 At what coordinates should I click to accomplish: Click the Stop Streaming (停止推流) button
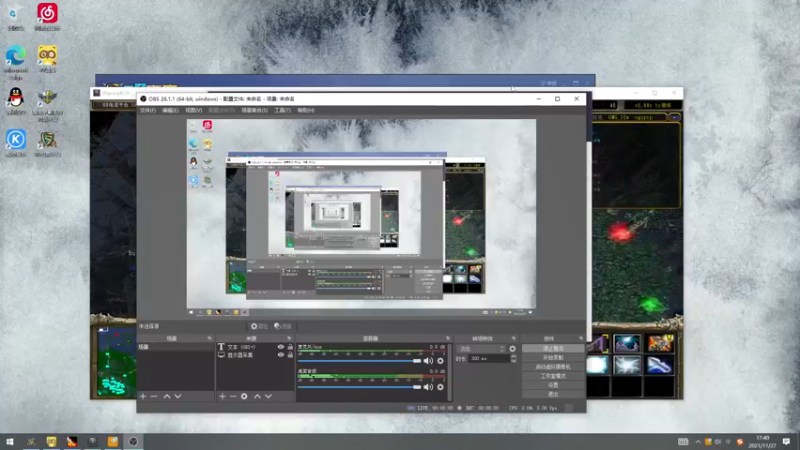point(553,348)
